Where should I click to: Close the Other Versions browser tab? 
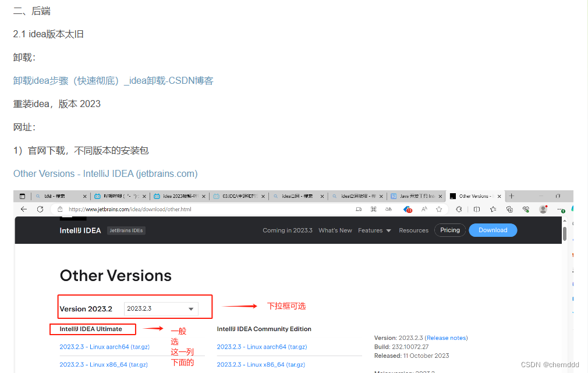(x=499, y=196)
